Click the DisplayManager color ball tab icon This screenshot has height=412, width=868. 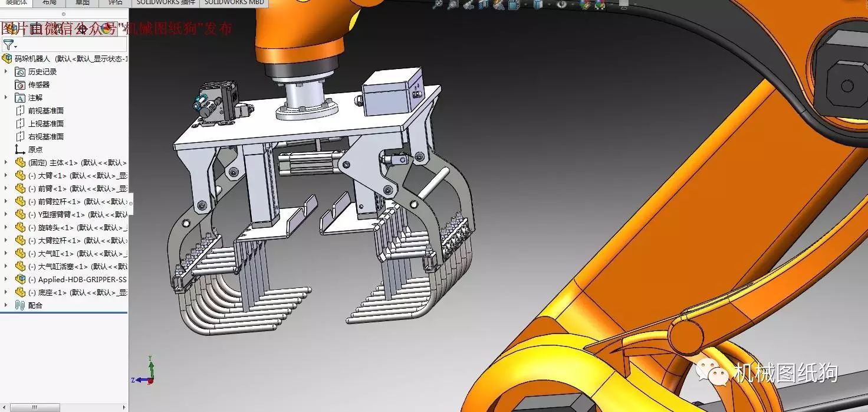[106, 28]
